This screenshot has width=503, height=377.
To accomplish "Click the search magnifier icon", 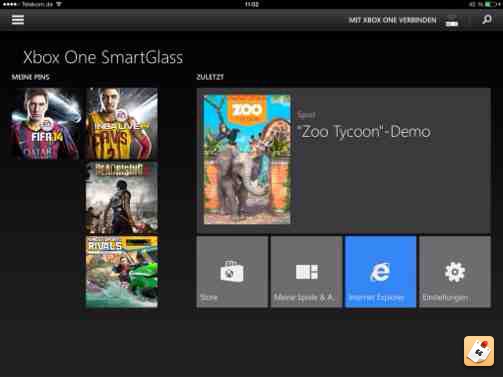I will [487, 19].
